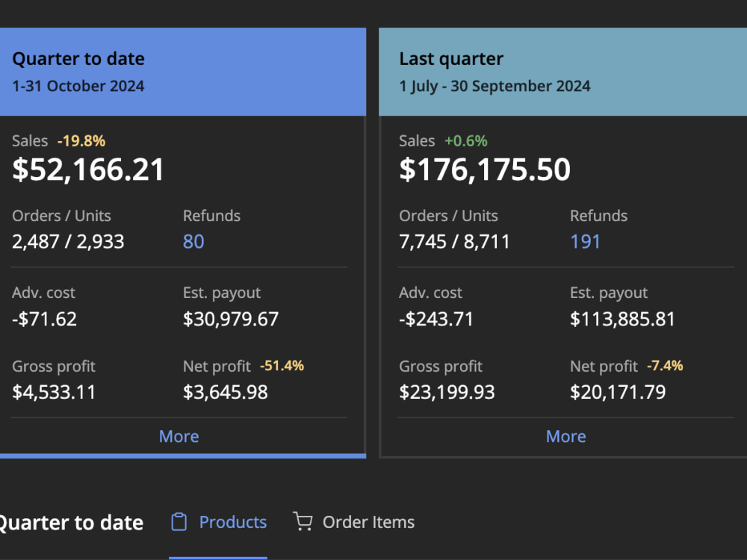Click estimated payout $30,979.67

tap(231, 319)
